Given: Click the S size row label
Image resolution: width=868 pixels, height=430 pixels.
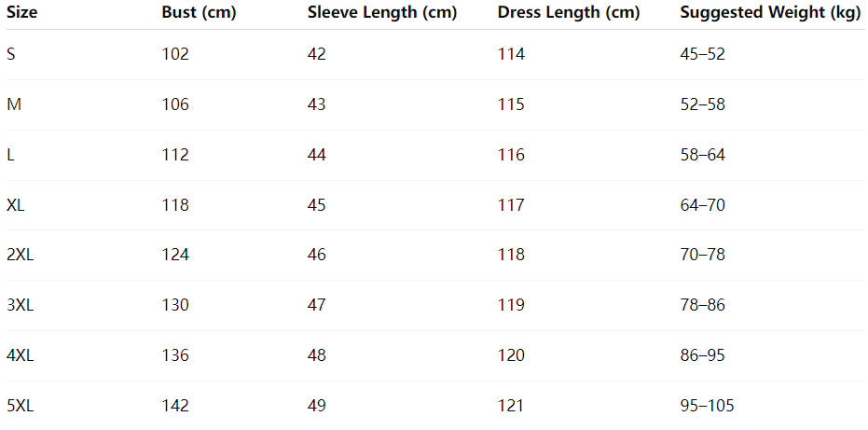Looking at the screenshot, I should coord(11,54).
